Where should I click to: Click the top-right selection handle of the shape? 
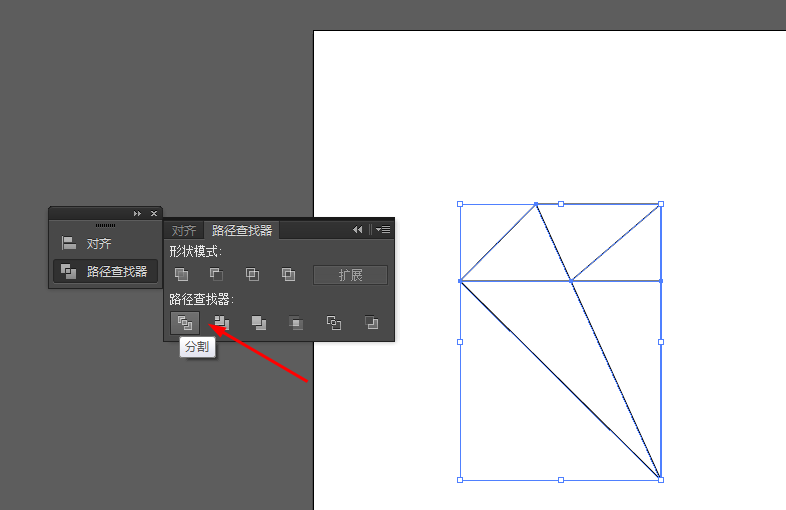[661, 204]
